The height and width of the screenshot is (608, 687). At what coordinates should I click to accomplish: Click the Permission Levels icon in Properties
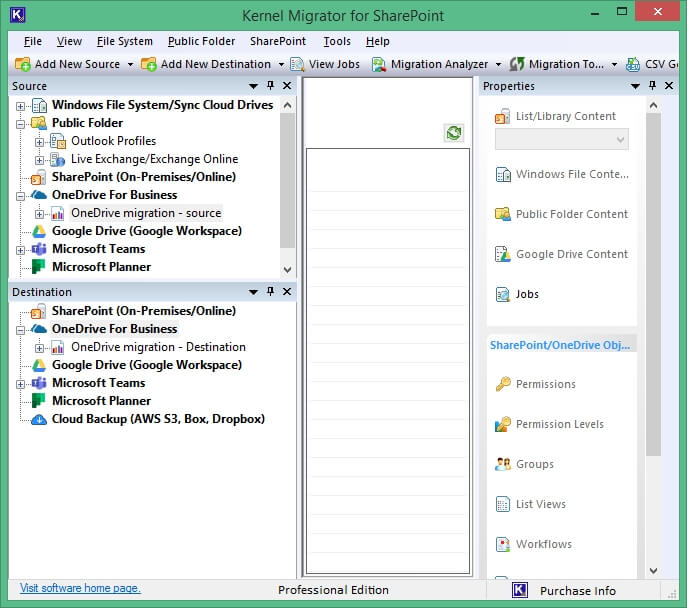(x=503, y=424)
